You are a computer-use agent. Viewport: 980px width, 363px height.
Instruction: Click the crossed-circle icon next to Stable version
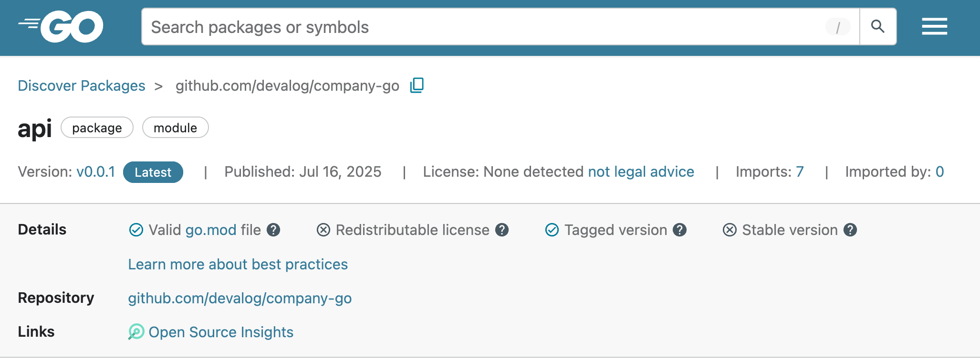(729, 230)
